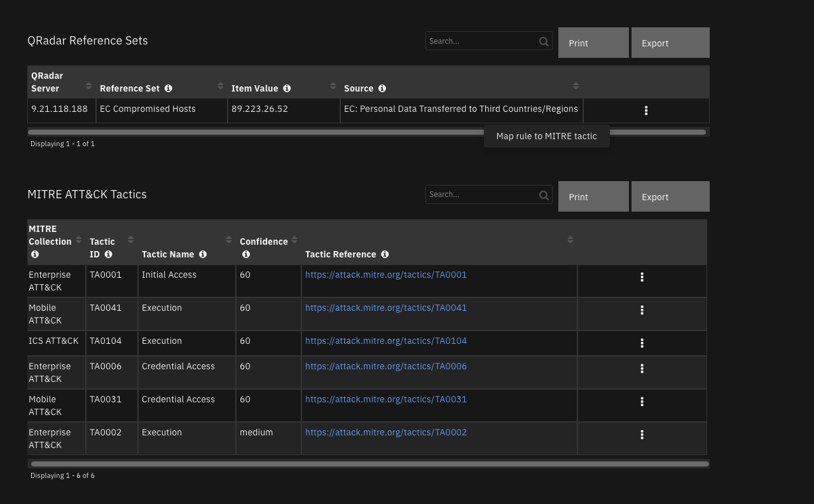Click the magnifier icon in Reference Sets search

pos(544,41)
